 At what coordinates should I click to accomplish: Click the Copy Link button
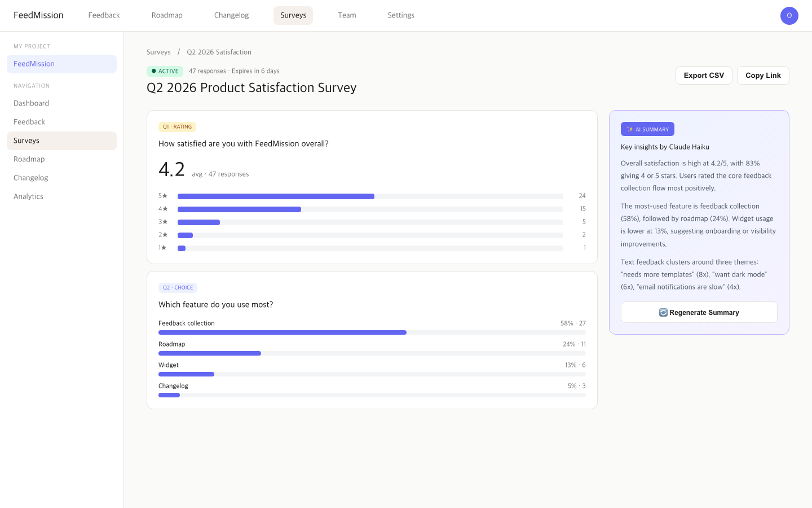pyautogui.click(x=763, y=75)
